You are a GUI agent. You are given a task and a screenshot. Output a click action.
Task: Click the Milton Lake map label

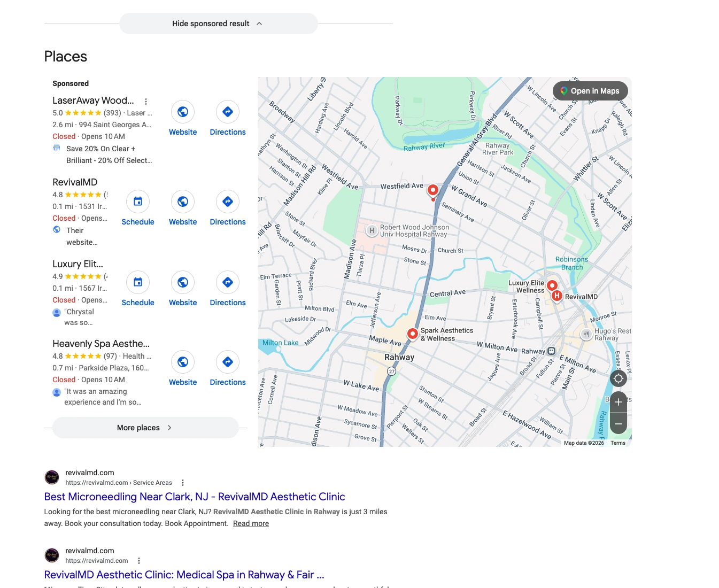click(x=280, y=343)
